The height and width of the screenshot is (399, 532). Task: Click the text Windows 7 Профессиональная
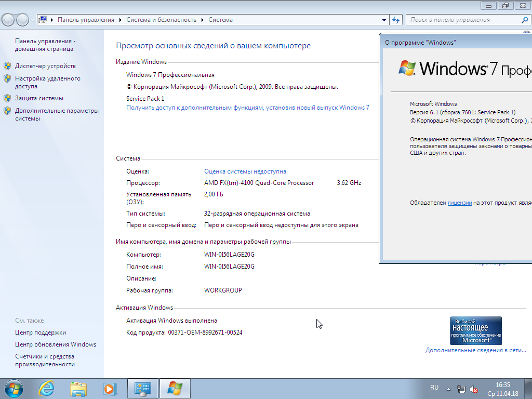[170, 75]
